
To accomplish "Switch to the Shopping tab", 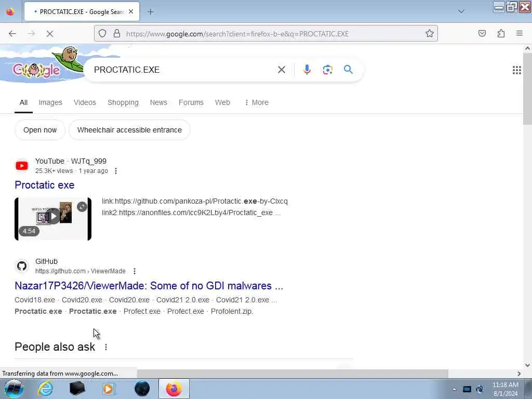I will coord(123,102).
